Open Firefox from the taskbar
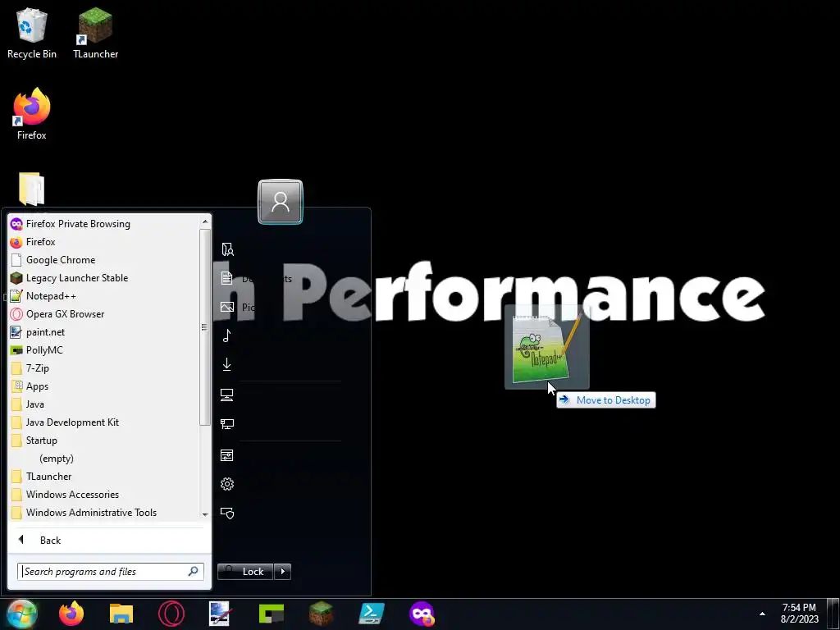Screen dimensions: 840x630 click(71, 614)
